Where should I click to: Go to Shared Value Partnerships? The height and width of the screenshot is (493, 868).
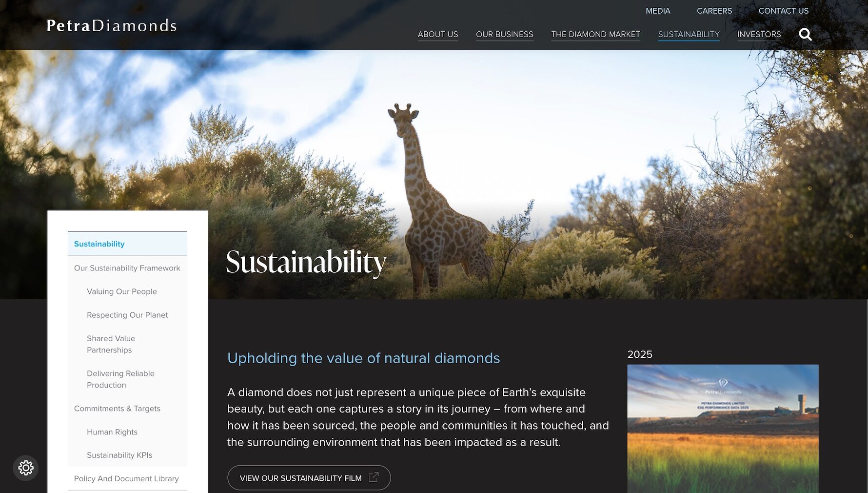111,344
